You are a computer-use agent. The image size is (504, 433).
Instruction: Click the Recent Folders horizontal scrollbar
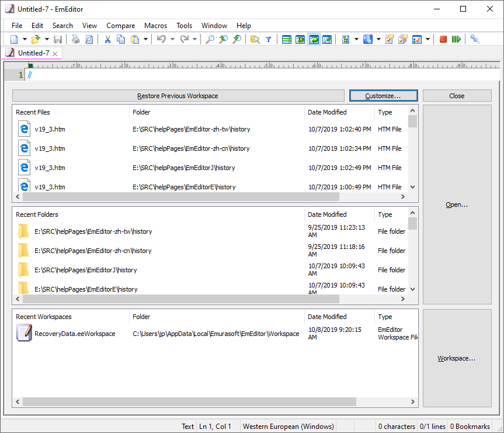[181, 299]
